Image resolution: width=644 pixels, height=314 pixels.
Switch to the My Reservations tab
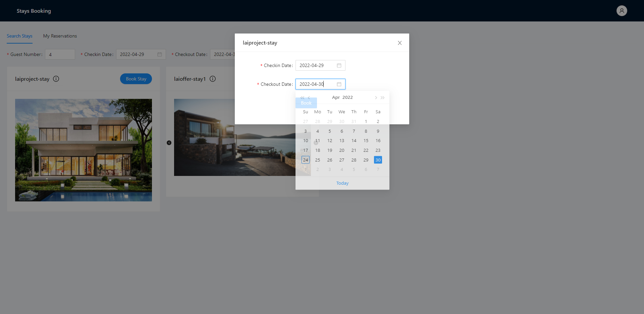click(x=60, y=36)
